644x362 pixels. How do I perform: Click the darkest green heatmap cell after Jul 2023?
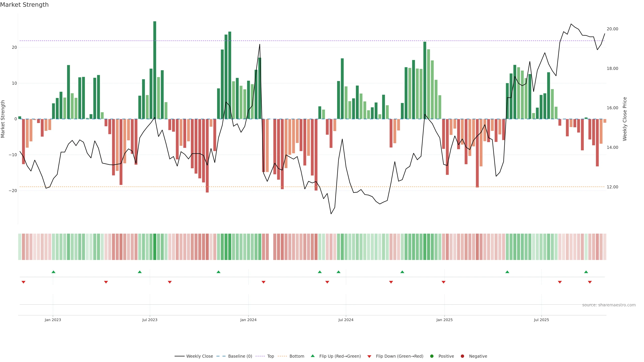click(x=155, y=247)
